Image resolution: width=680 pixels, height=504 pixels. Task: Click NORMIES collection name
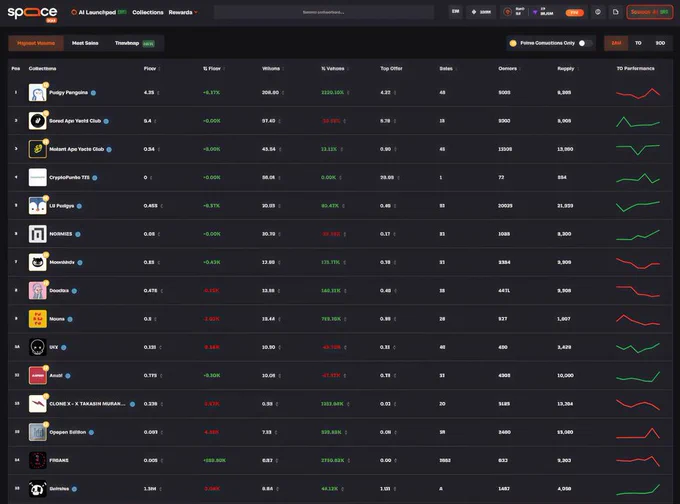61,234
